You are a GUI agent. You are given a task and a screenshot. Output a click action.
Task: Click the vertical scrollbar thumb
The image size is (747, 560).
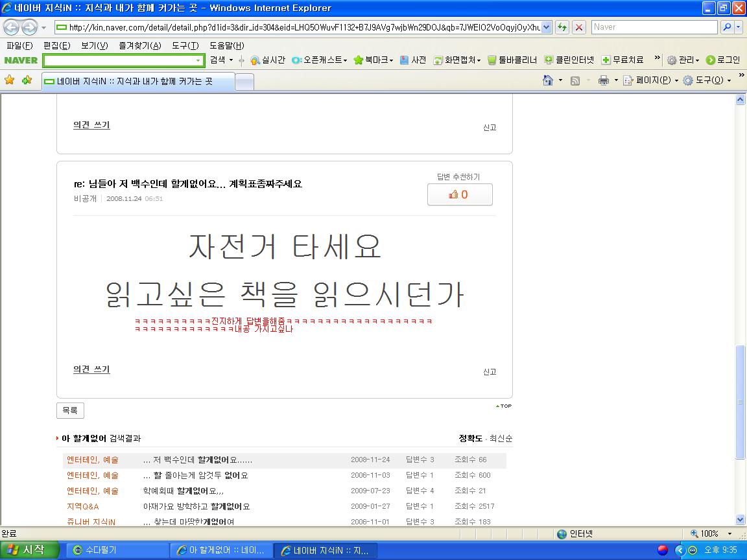click(x=740, y=401)
